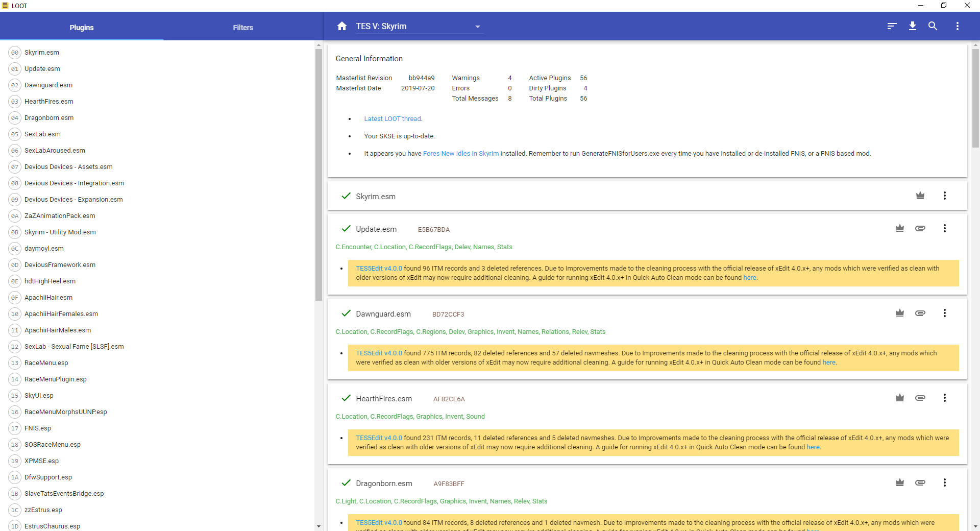Open the Latest LOOT thread link
The width and height of the screenshot is (980, 531).
[393, 119]
